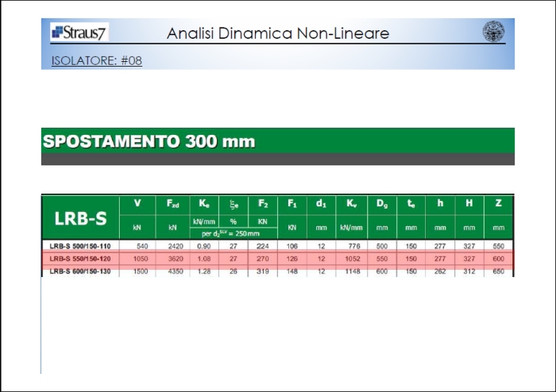Image resolution: width=556 pixels, height=392 pixels.
Task: Click the LRB-S table header cell
Action: click(80, 217)
